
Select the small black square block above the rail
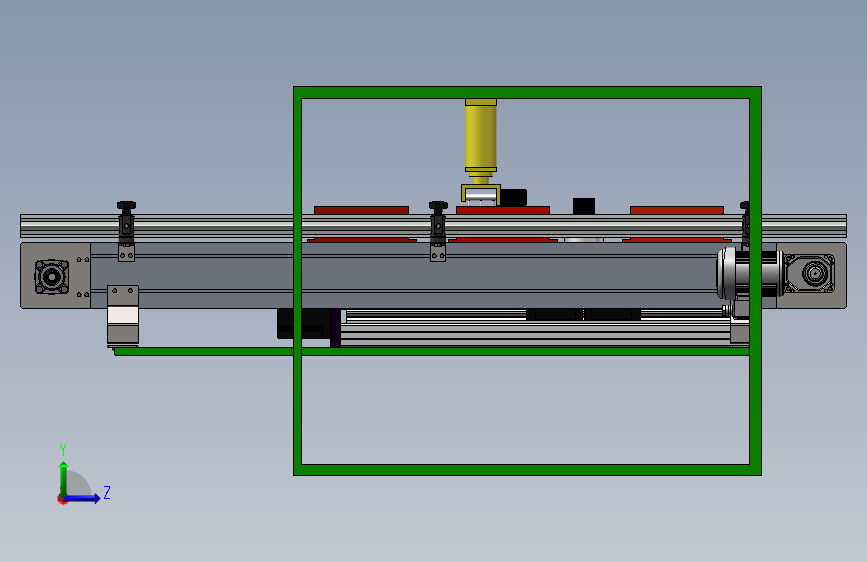click(x=584, y=206)
